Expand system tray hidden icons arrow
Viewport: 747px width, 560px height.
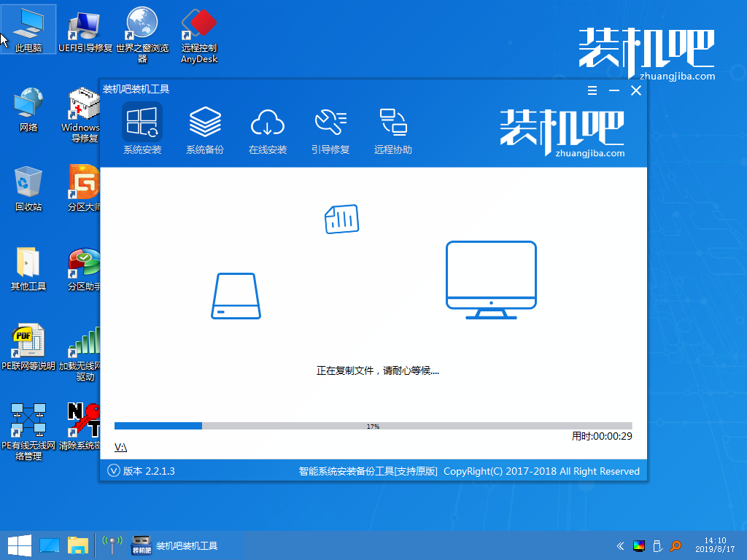[x=620, y=545]
